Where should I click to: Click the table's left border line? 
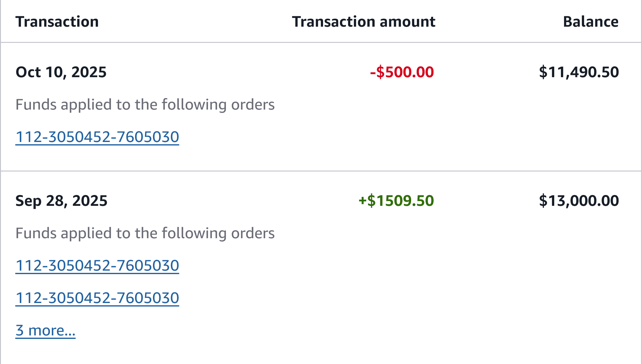[1, 182]
